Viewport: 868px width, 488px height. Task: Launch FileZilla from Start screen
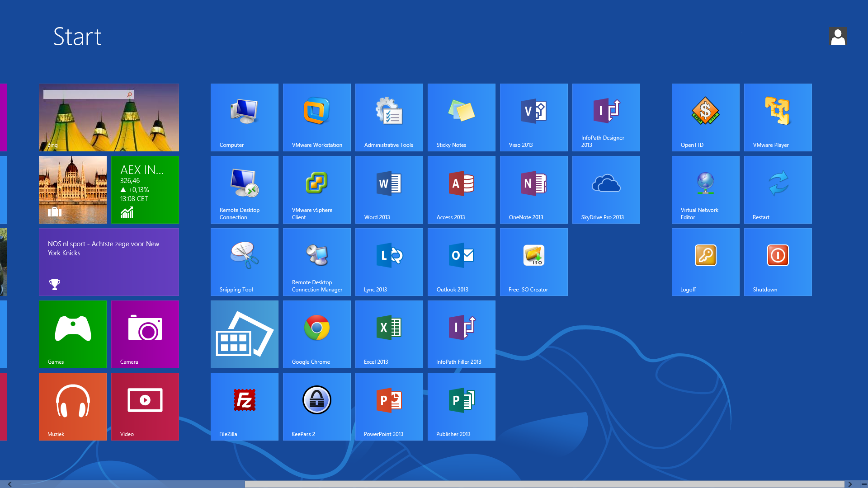click(244, 406)
